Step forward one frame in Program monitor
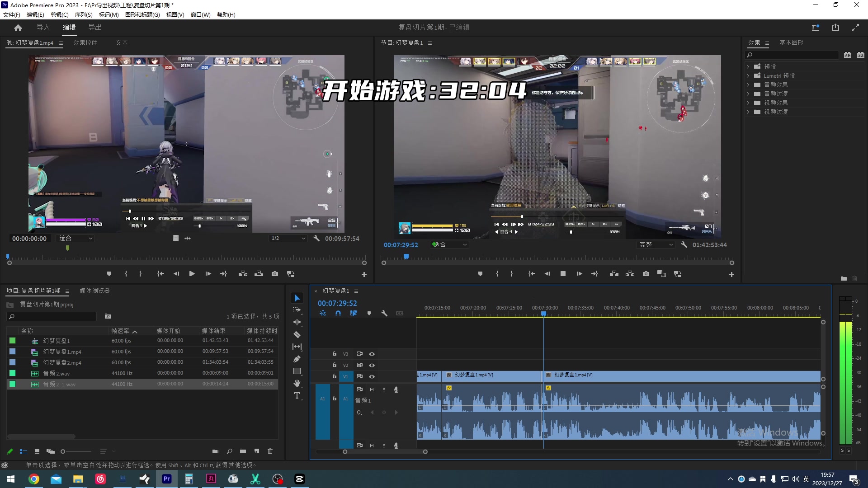Viewport: 868px width, 488px height. tap(579, 274)
